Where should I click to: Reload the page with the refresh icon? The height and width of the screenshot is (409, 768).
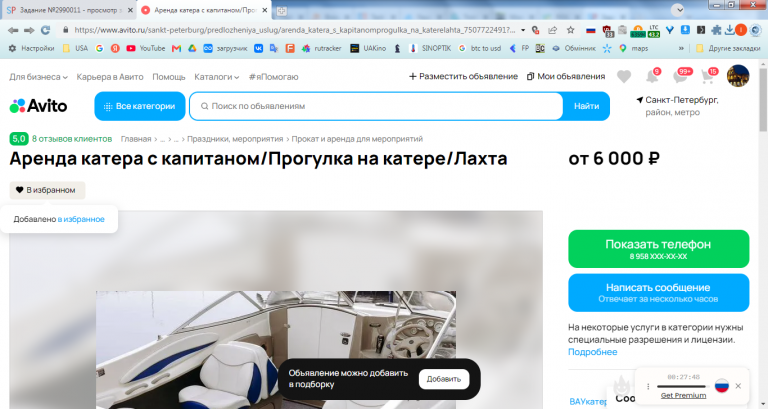[x=45, y=30]
